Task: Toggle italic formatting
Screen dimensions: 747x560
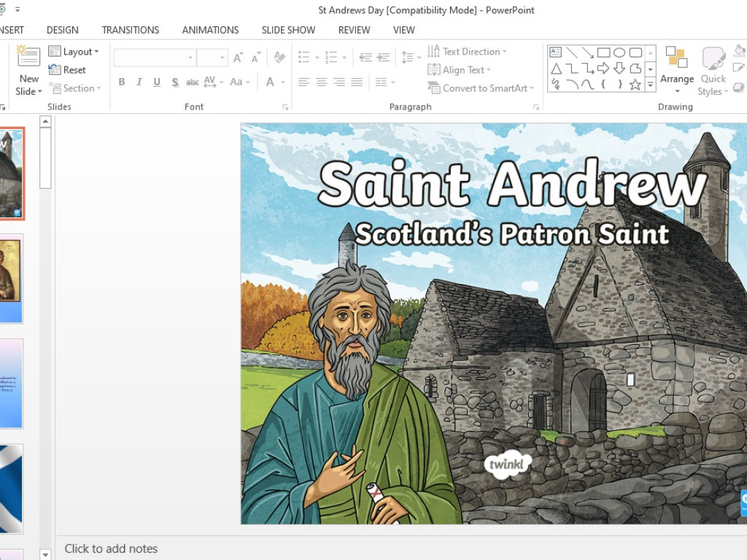Action: coord(139,82)
